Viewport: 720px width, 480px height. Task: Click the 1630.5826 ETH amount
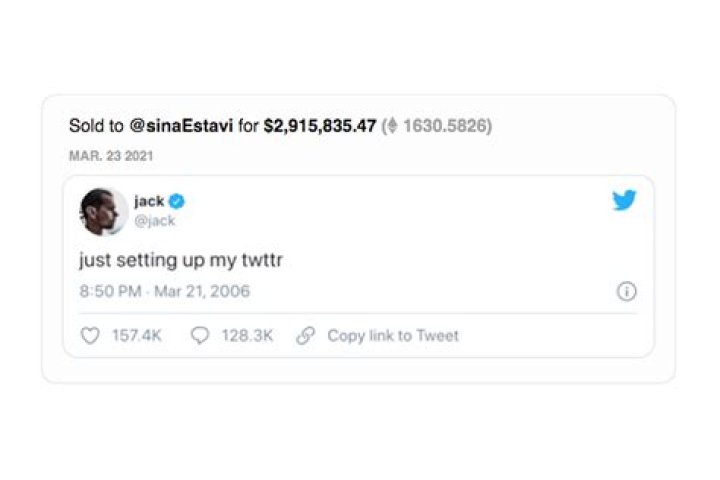[x=445, y=127]
